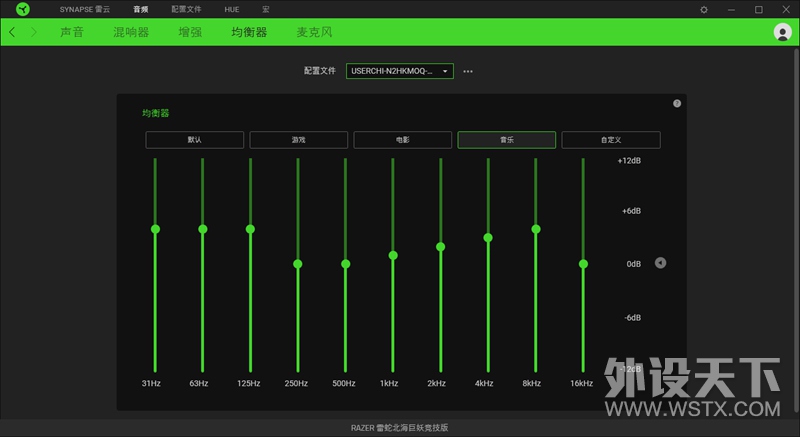Click the 500Hz slider handle
Viewport: 800px width, 437px height.
[x=345, y=264]
